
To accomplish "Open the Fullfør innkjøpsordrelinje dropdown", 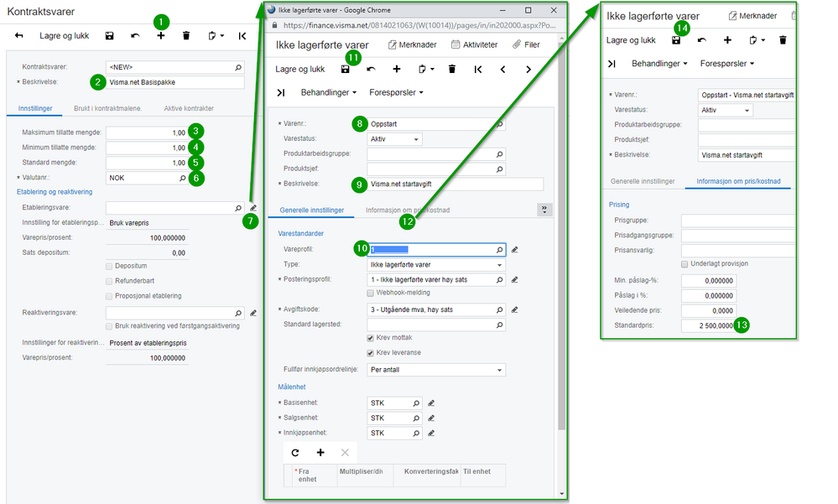I will (x=436, y=370).
